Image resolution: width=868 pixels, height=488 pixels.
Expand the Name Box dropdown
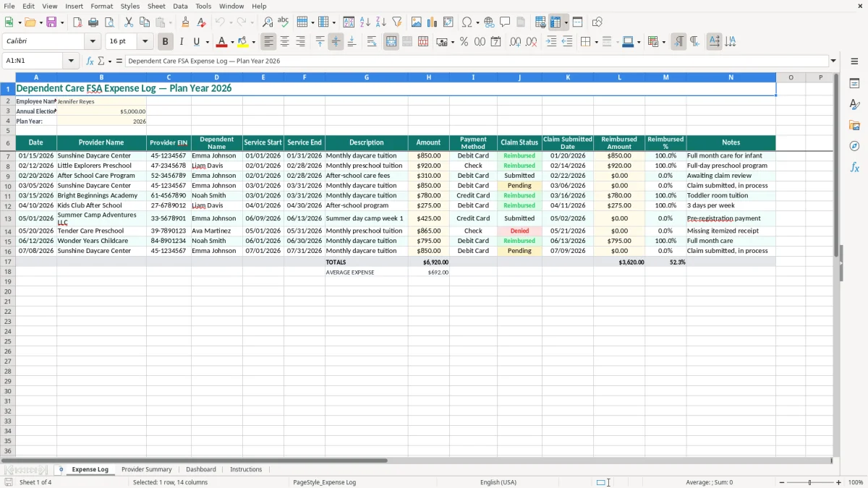pos(71,61)
